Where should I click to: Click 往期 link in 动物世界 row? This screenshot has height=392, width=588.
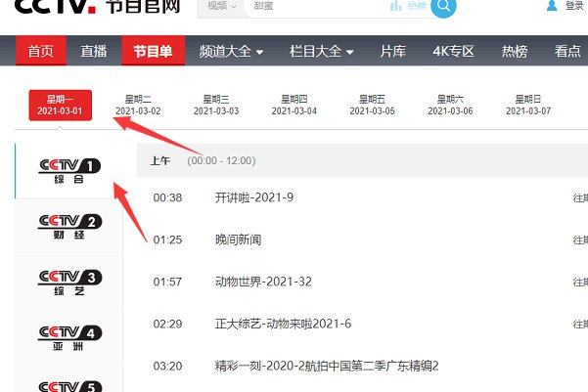pyautogui.click(x=580, y=282)
